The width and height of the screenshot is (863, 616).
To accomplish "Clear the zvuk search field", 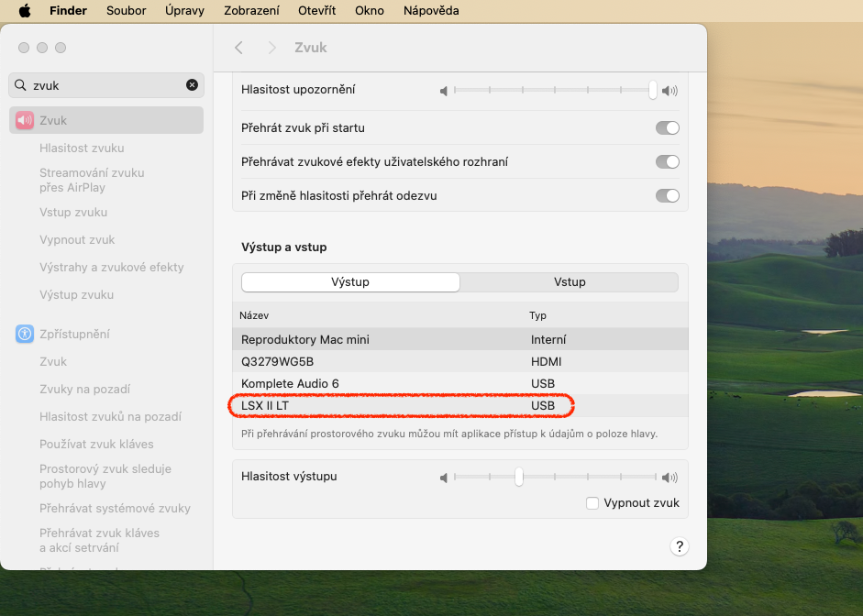I will click(x=192, y=84).
